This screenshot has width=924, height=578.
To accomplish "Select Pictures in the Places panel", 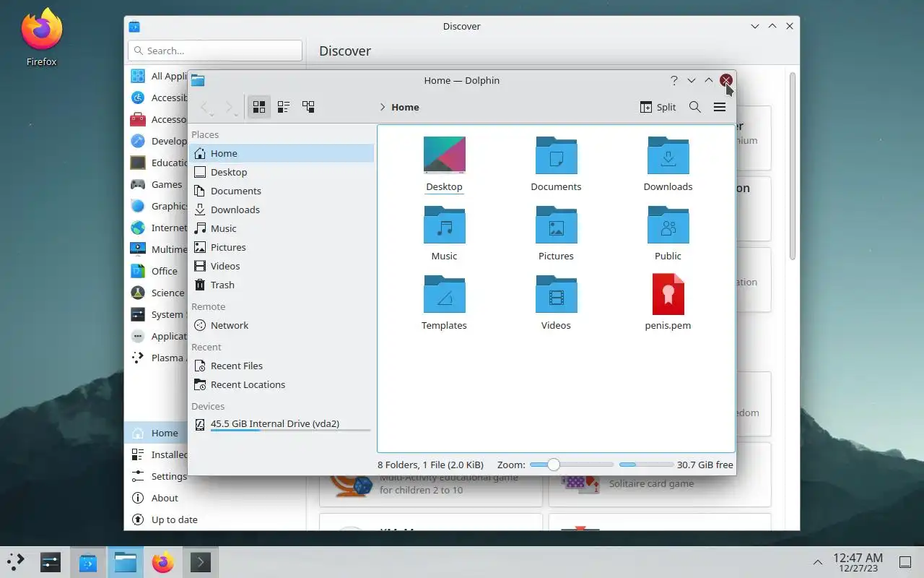I will click(x=282, y=247).
